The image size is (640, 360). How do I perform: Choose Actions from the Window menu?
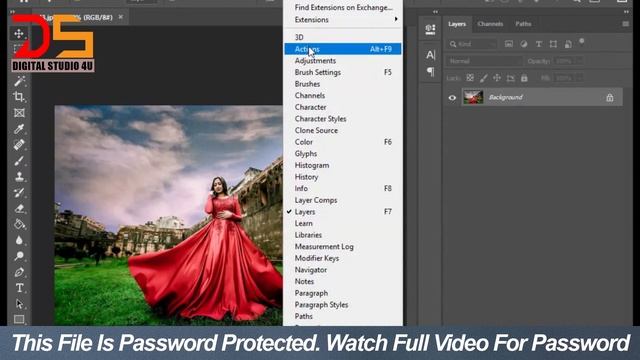pyautogui.click(x=342, y=49)
